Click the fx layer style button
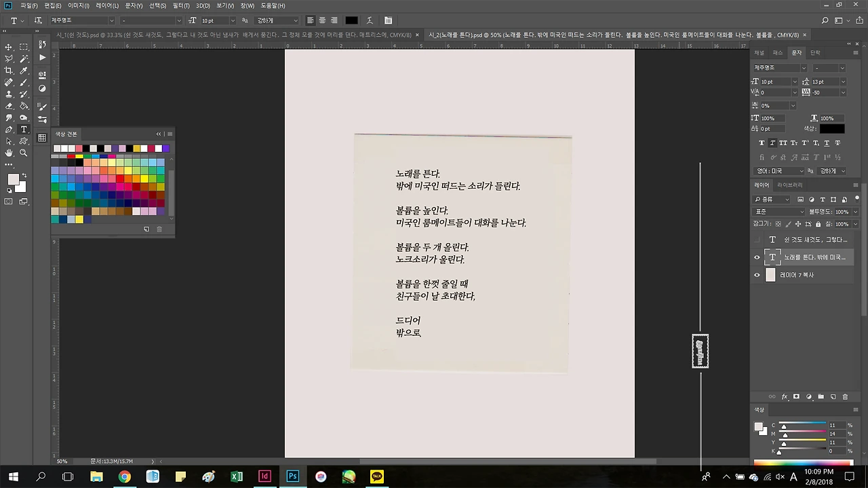 (785, 396)
